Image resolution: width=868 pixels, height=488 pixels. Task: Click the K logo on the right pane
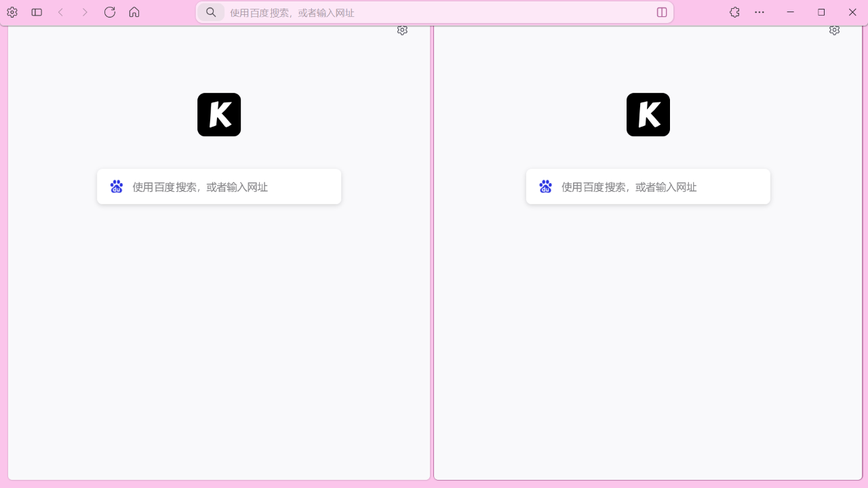(x=648, y=115)
